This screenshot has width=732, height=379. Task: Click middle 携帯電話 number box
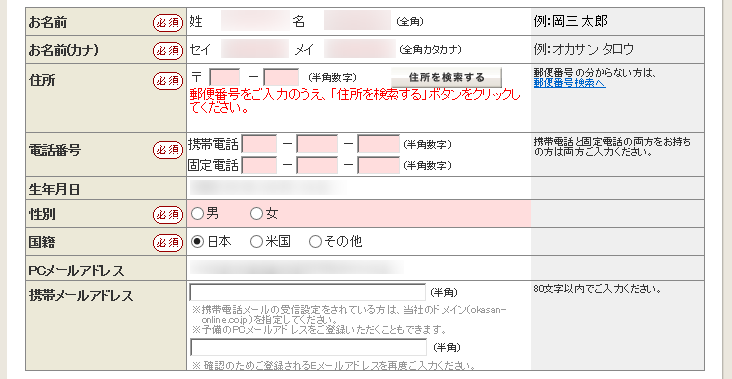pyautogui.click(x=317, y=144)
